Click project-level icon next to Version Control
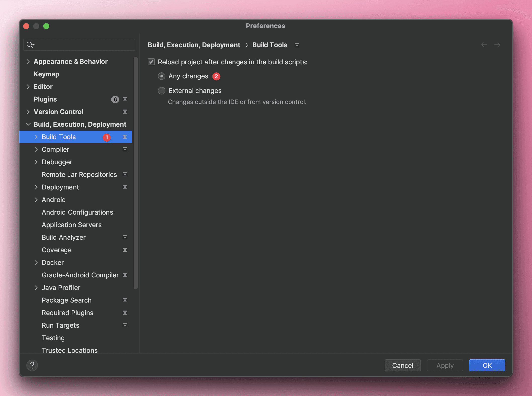The image size is (532, 396). (x=125, y=112)
